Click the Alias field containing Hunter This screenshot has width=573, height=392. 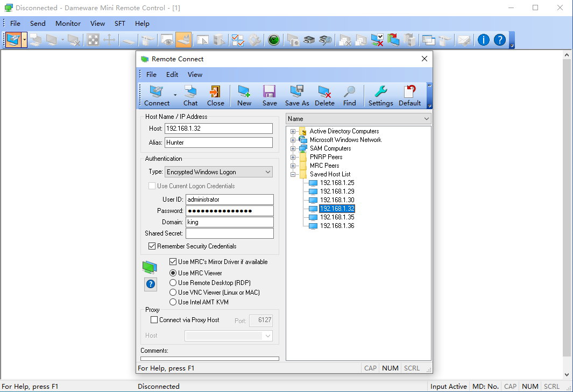(x=218, y=142)
